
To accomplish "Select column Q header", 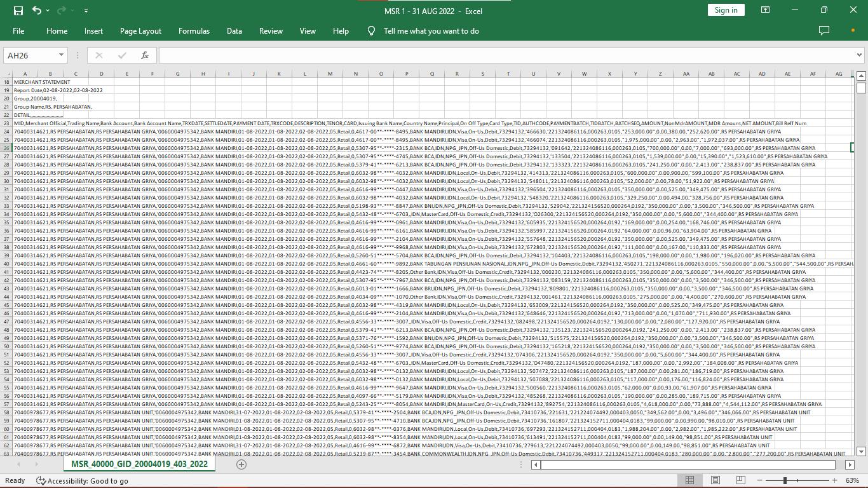I will 432,74.
